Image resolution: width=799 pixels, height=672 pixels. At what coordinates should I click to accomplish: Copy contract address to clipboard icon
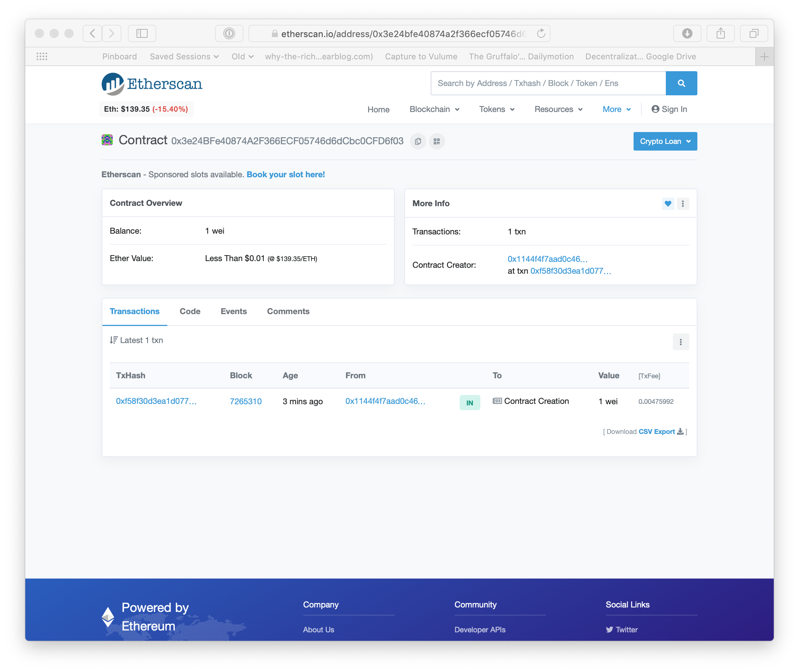coord(418,141)
